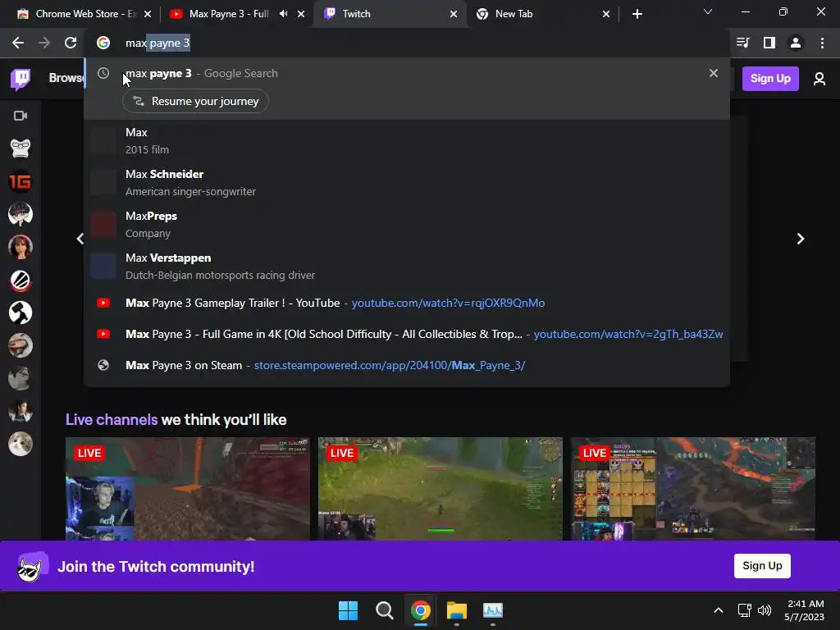840x630 pixels.
Task: Close the Chrome Web Store tab
Action: coord(148,14)
